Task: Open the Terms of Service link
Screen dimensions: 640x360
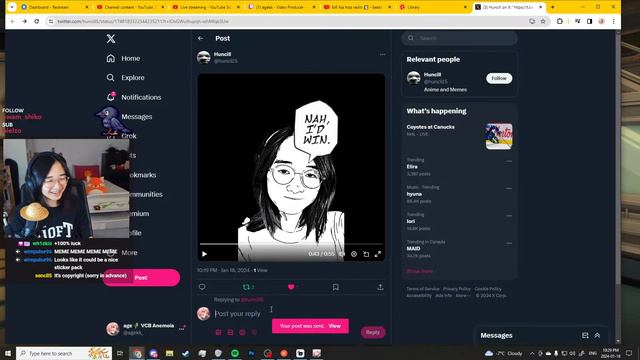Action: (x=422, y=289)
